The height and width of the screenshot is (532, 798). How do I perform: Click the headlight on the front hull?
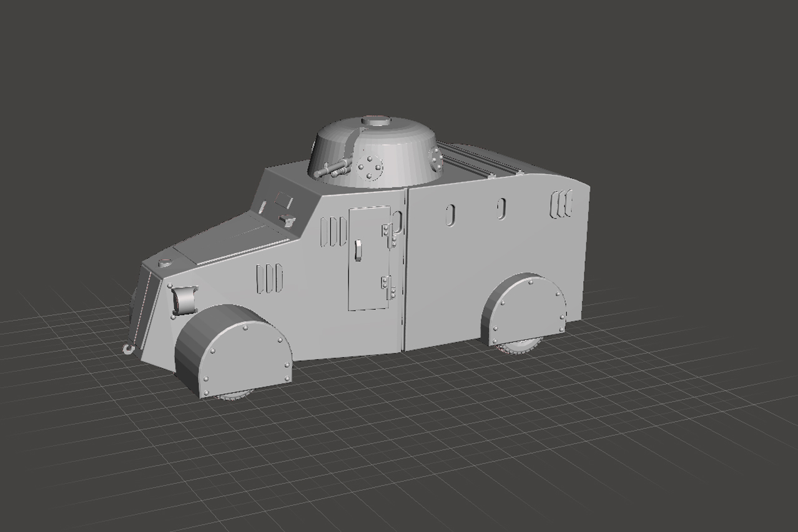pos(185,299)
